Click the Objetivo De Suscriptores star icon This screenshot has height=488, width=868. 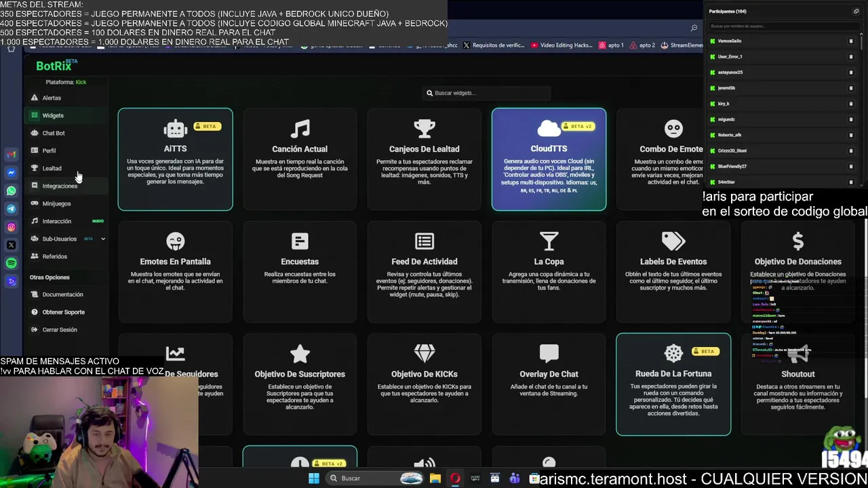click(x=300, y=353)
